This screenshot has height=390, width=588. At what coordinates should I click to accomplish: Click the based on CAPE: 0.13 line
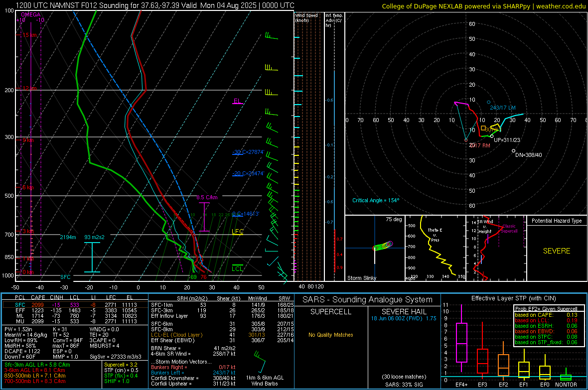point(546,315)
